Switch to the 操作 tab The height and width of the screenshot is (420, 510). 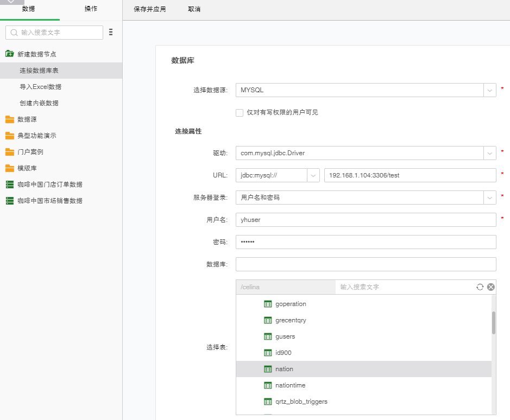91,9
